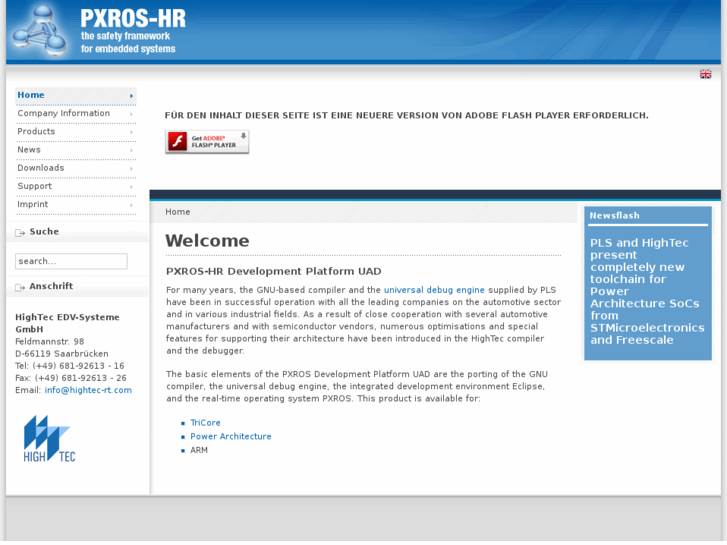The height and width of the screenshot is (545, 727).
Task: Open the TriCore link
Action: point(205,423)
